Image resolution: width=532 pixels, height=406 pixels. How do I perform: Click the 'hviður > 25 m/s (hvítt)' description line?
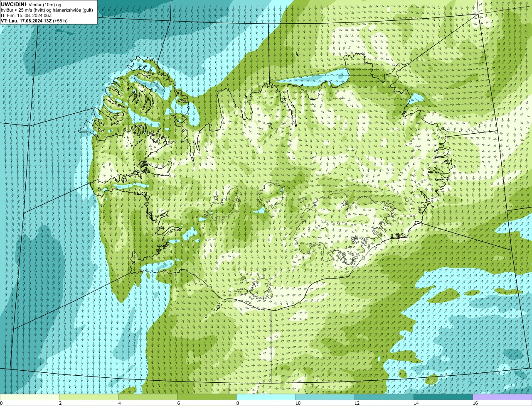pyautogui.click(x=47, y=10)
